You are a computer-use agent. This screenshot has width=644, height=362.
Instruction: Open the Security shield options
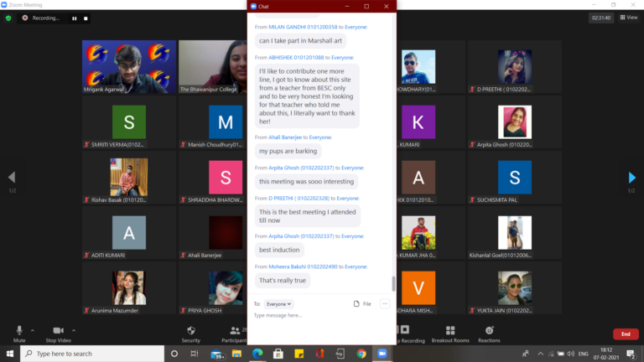tap(191, 332)
